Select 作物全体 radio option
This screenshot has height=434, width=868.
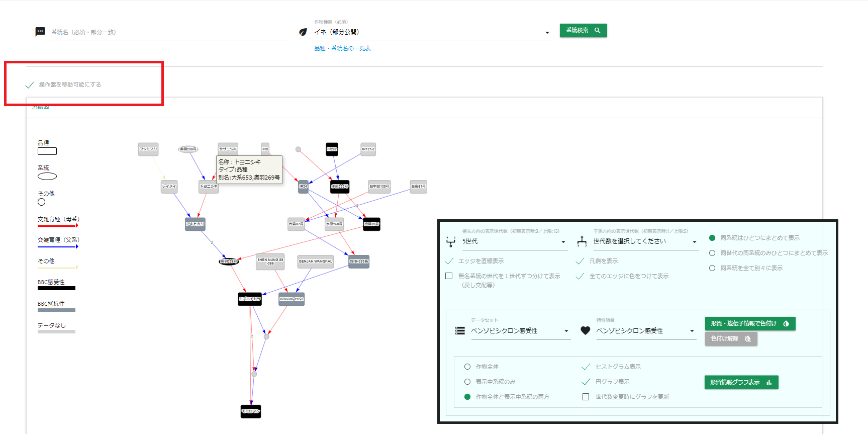(467, 367)
